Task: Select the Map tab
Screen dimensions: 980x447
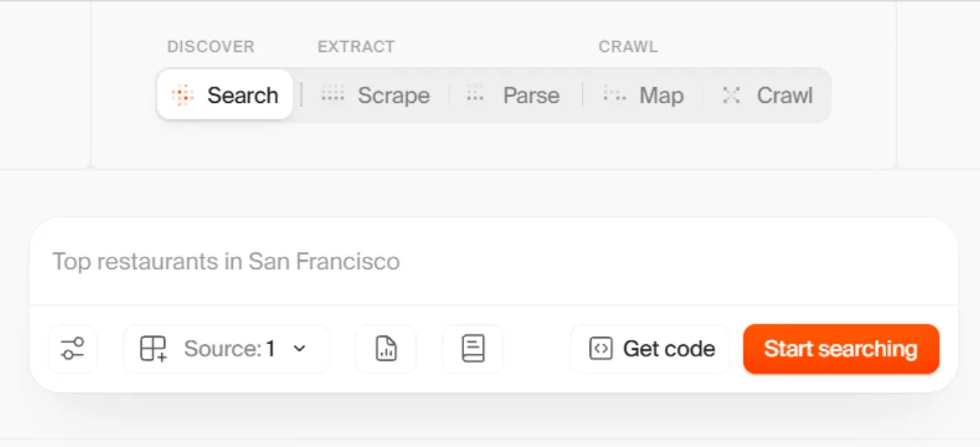Action: tap(643, 95)
